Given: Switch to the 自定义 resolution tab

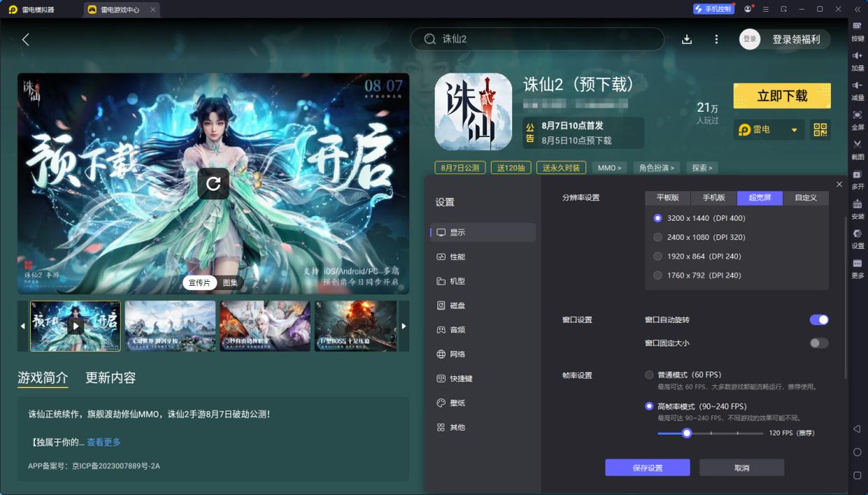Looking at the screenshot, I should point(805,198).
